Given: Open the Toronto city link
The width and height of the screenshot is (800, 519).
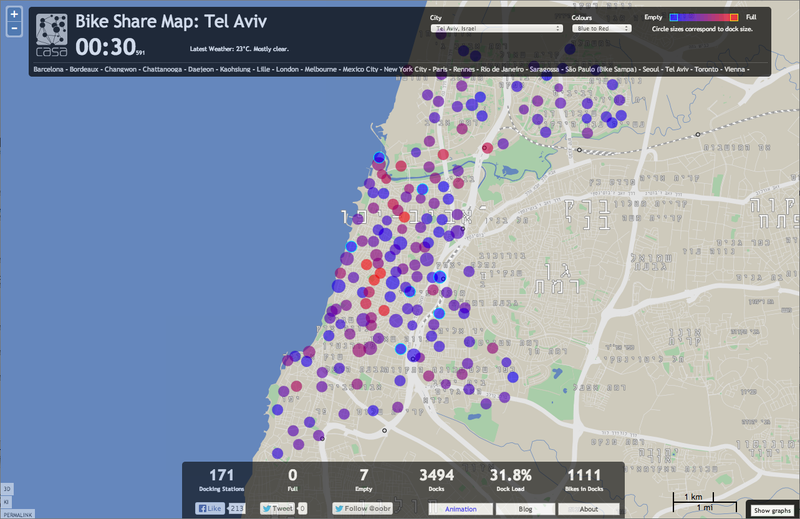Looking at the screenshot, I should pos(706,69).
